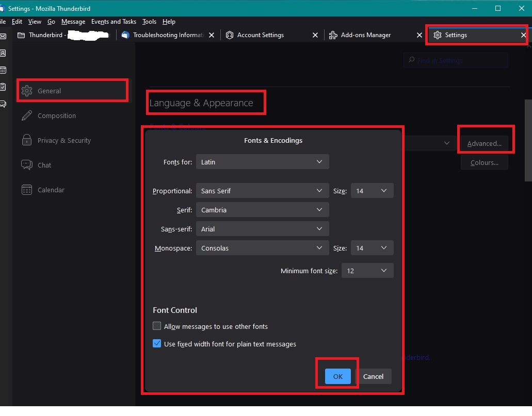The image size is (532, 416).
Task: Open Mail space from left toolbar envelope icon
Action: coord(3,36)
